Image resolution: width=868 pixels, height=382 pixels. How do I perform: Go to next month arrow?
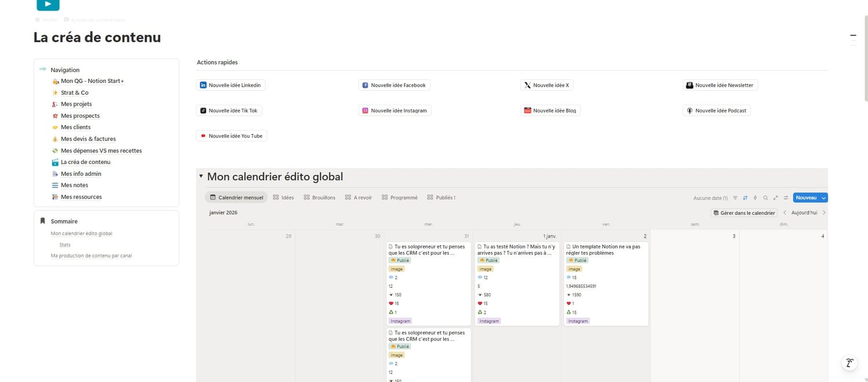coord(824,213)
